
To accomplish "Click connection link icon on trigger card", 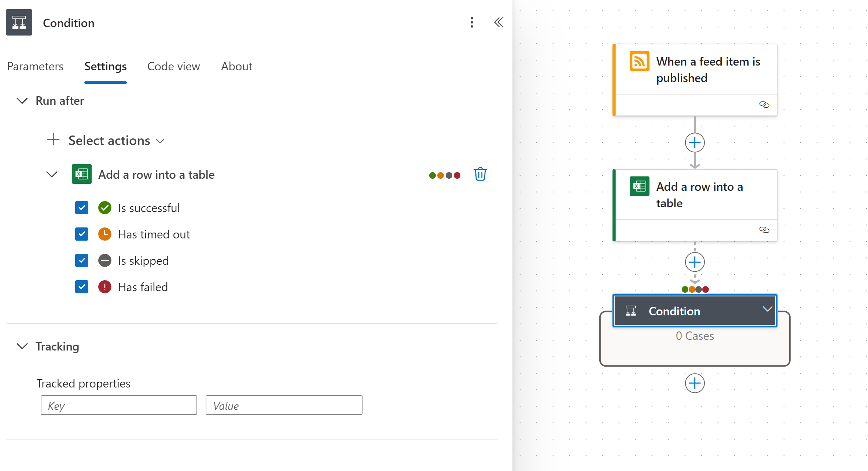I will click(764, 105).
